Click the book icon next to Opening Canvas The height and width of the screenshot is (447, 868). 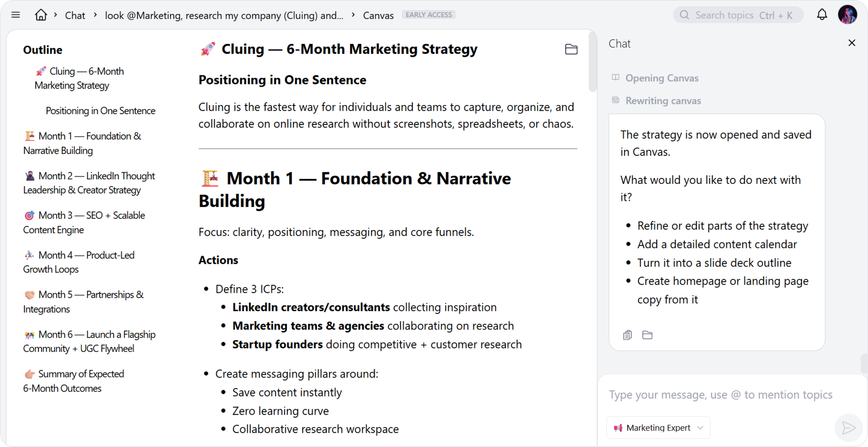pos(615,77)
